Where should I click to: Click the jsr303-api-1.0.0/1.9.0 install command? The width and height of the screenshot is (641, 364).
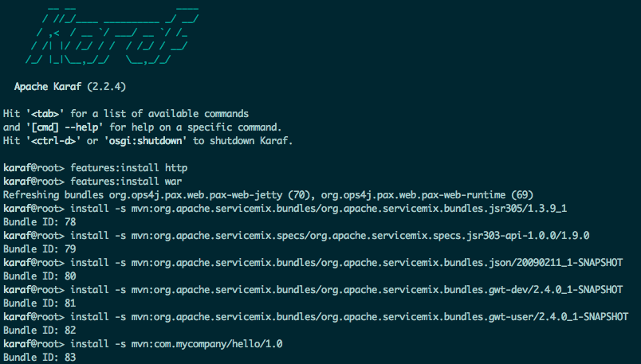297,235
